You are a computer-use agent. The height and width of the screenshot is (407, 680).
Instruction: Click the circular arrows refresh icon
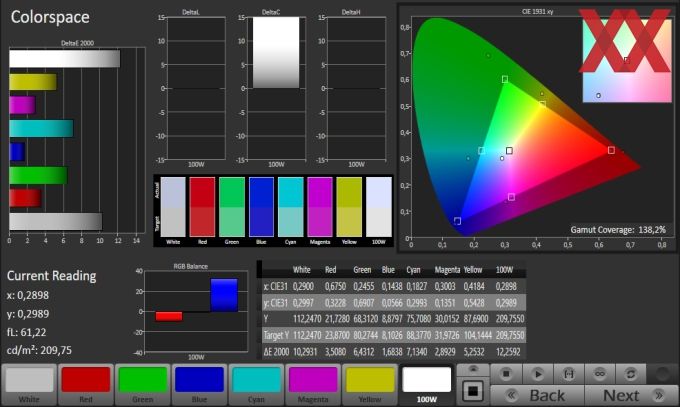pos(631,374)
